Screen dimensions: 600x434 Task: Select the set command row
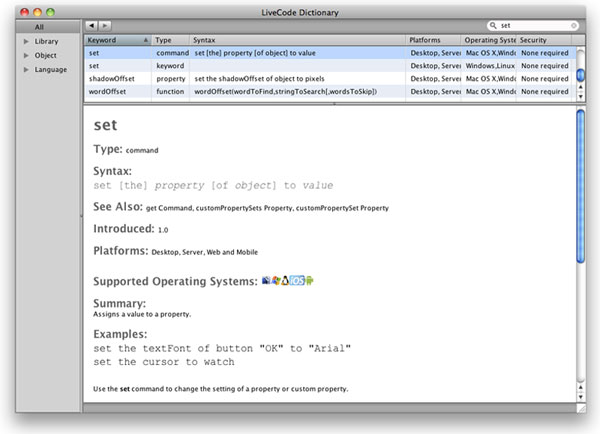[x=330, y=53]
